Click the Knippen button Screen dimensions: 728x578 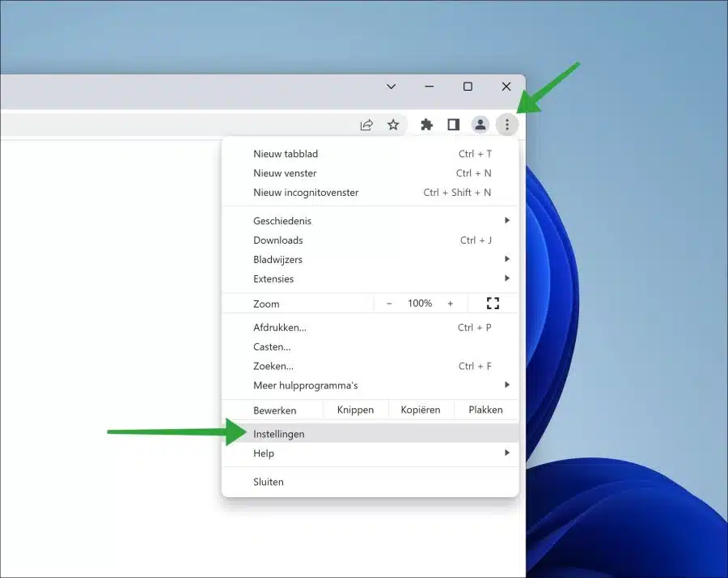click(x=355, y=410)
